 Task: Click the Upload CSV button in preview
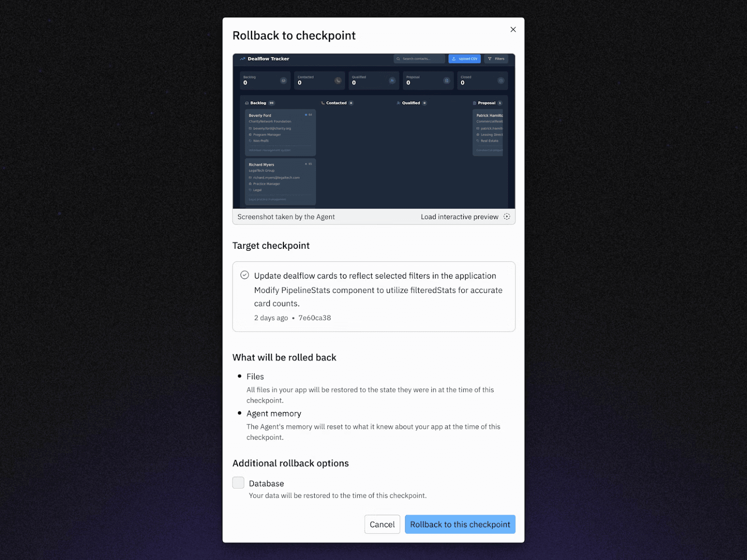[465, 59]
